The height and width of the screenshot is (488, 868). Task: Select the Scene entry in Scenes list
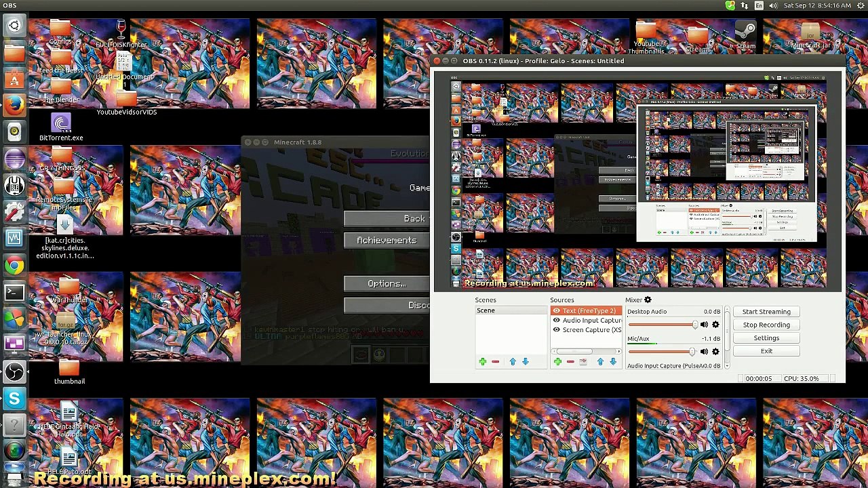[x=511, y=310]
